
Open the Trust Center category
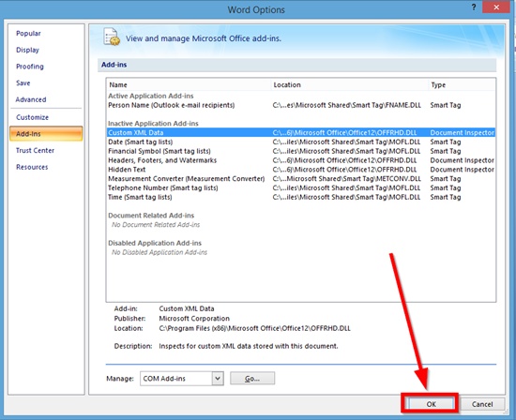pos(35,150)
